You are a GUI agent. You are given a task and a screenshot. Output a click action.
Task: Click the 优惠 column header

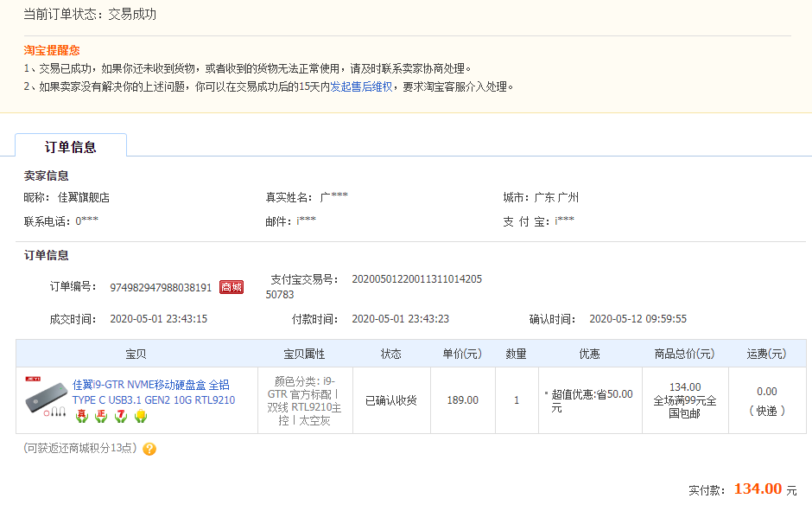pos(589,354)
